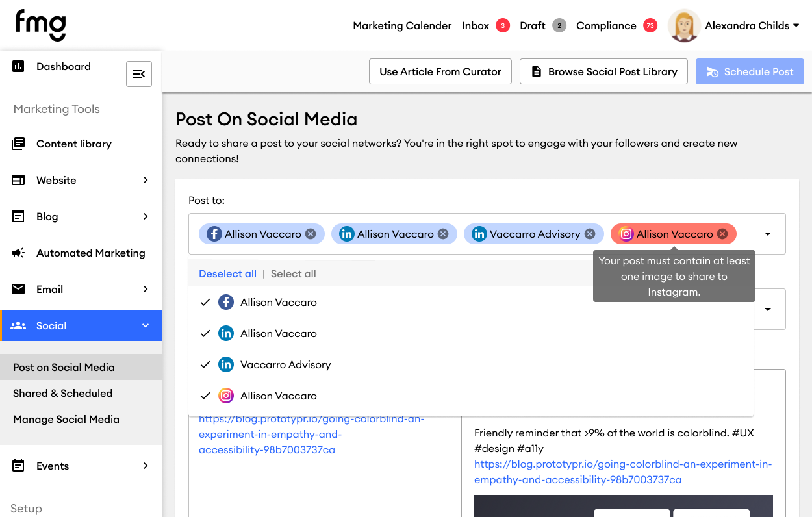Click the Automated Marketing megaphone icon
This screenshot has height=517, width=812.
18,253
